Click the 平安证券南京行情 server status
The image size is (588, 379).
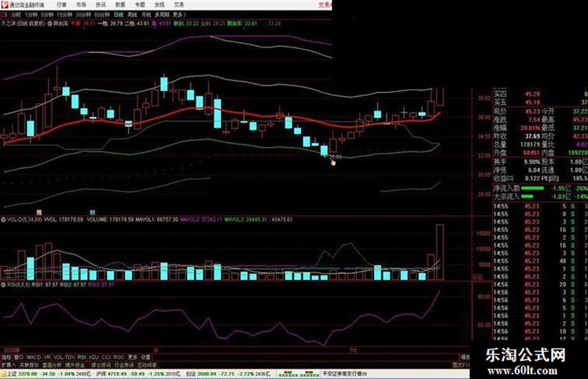[344, 374]
